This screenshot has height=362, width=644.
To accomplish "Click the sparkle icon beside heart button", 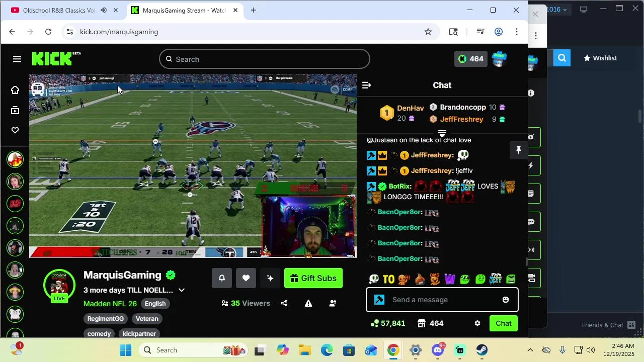I will (x=270, y=278).
